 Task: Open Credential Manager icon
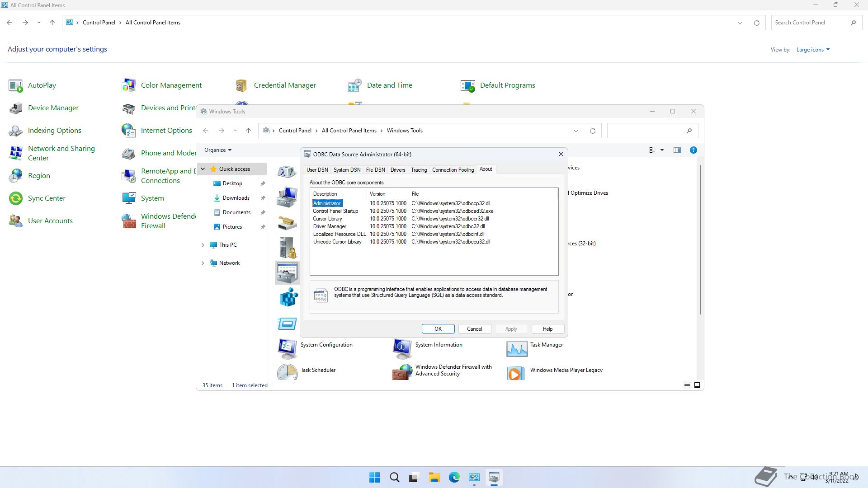tap(242, 85)
